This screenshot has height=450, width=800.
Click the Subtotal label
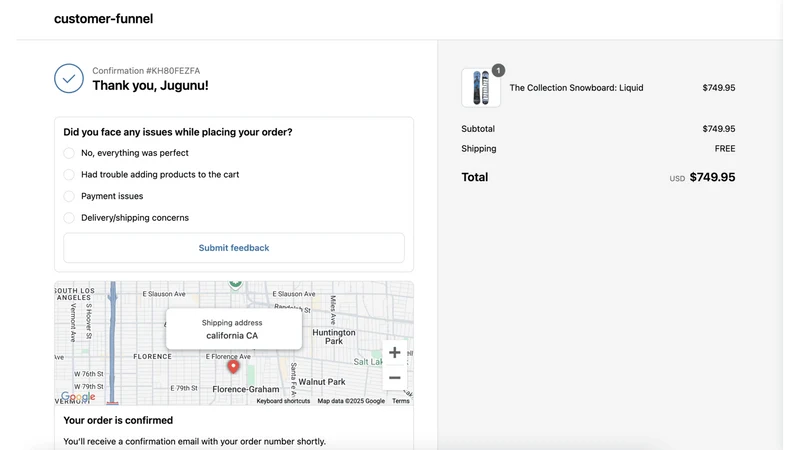(478, 129)
